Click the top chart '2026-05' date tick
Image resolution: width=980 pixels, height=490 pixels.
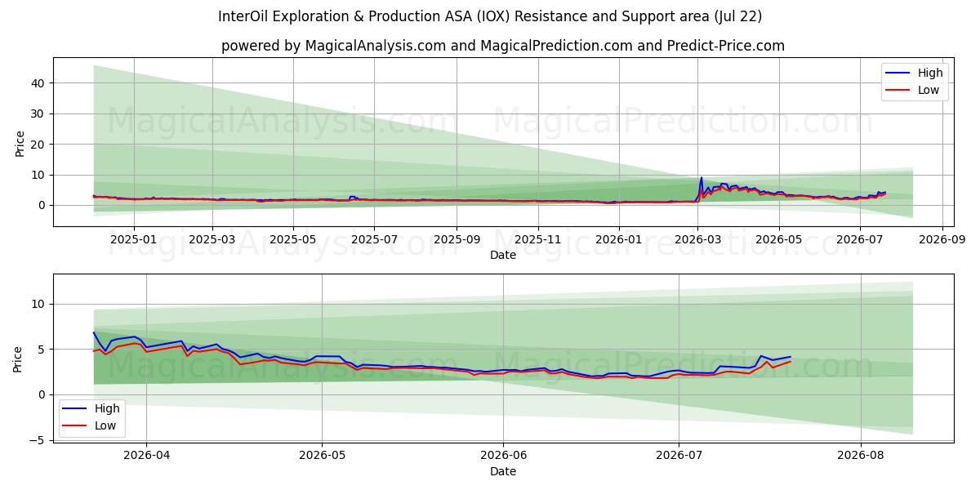(778, 240)
